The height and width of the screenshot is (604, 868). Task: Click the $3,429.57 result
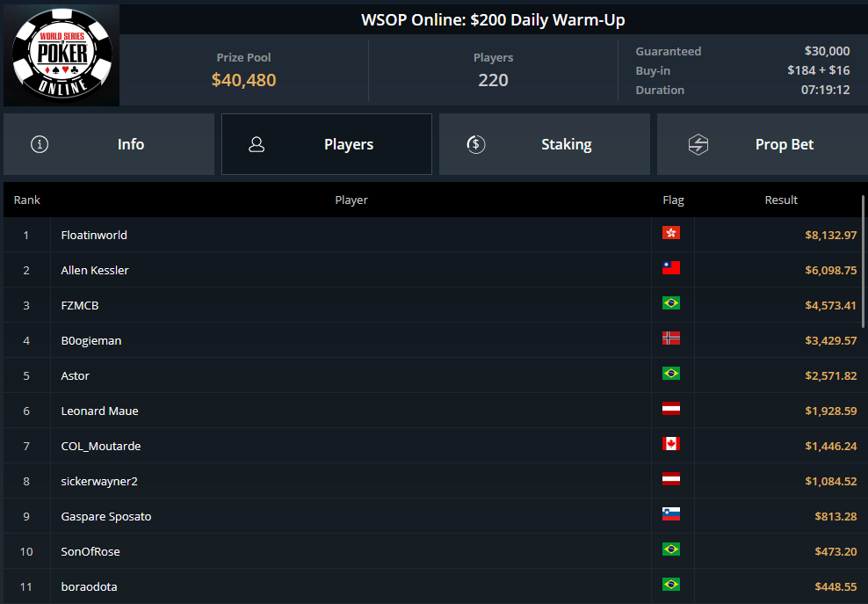(x=831, y=341)
